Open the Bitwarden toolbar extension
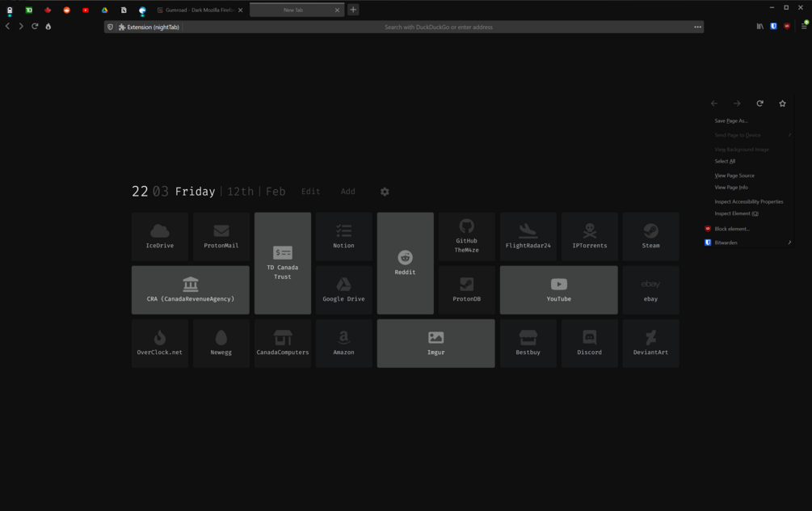 pos(773,27)
